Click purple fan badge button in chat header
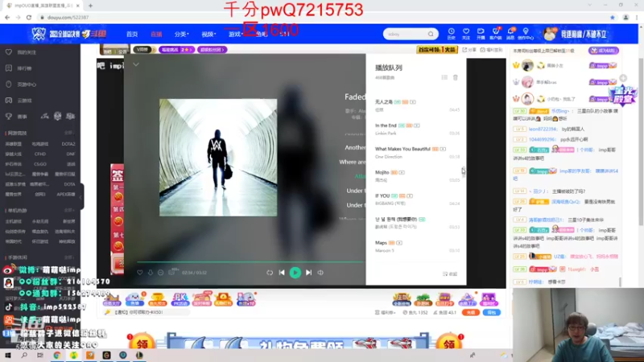Screen dimensions: 644x362 [603, 51]
